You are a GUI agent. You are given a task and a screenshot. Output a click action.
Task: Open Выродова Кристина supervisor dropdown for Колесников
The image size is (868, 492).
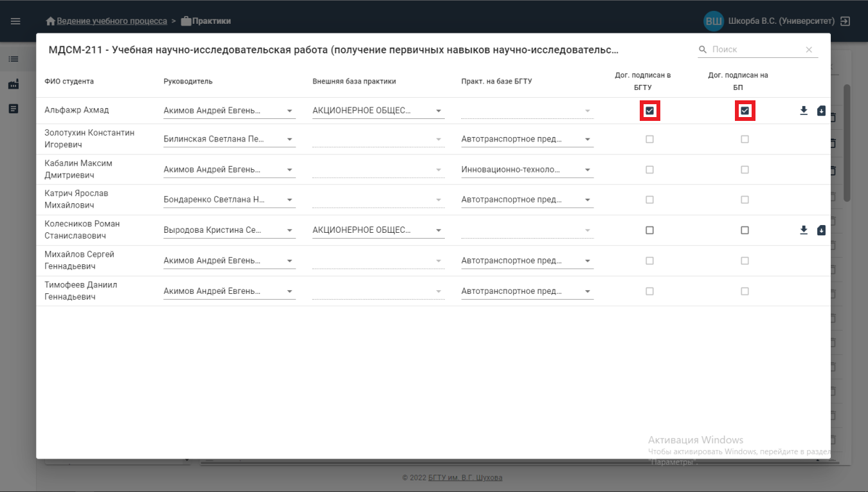(x=230, y=230)
